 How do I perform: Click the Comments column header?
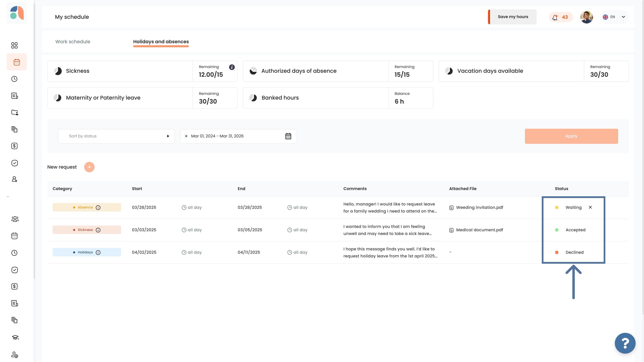355,189
